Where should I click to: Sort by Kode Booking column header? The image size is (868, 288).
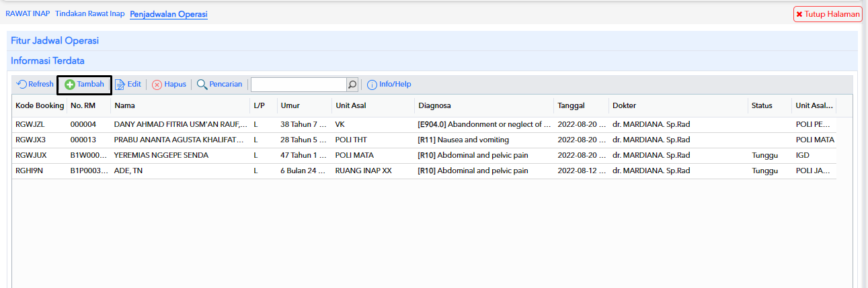pyautogui.click(x=40, y=105)
